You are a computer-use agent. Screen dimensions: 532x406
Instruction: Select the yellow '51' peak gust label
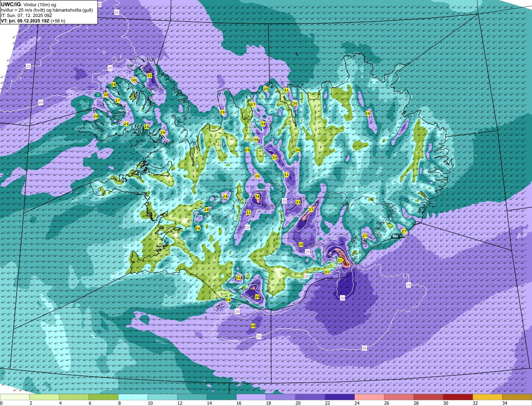pos(340,260)
